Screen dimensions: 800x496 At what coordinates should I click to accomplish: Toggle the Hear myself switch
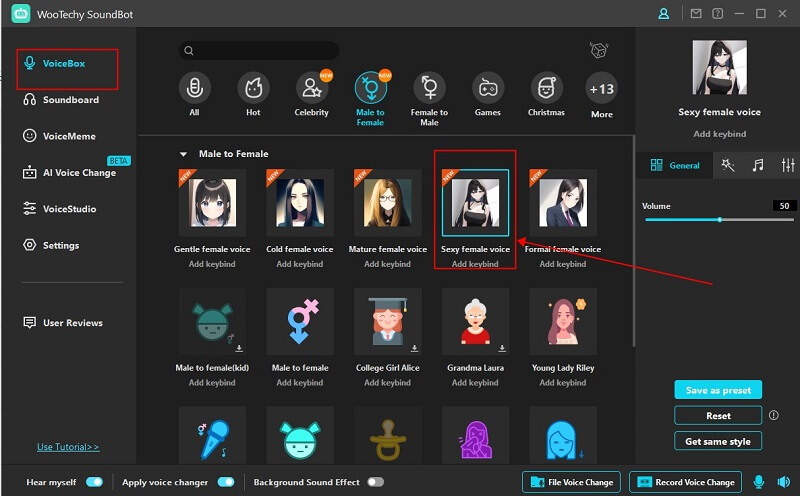(94, 482)
